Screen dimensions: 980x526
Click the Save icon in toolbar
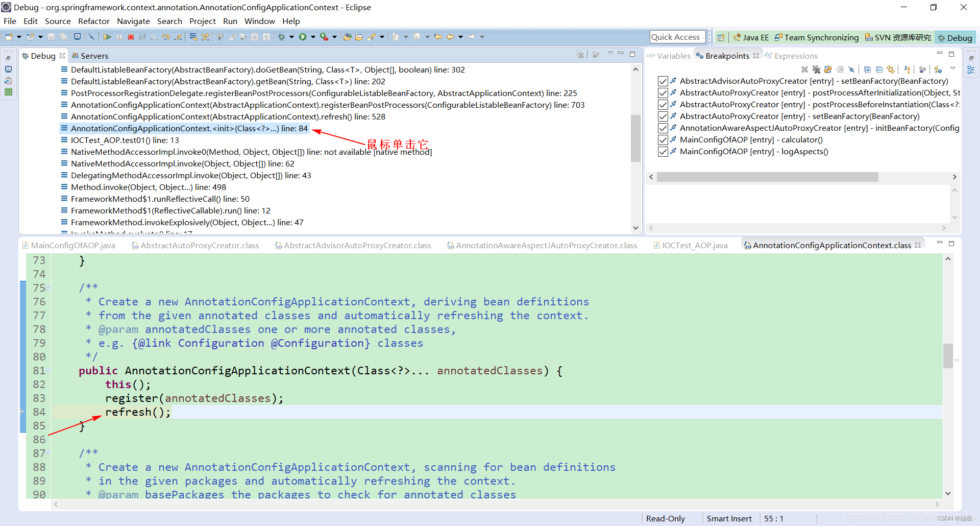pyautogui.click(x=51, y=37)
